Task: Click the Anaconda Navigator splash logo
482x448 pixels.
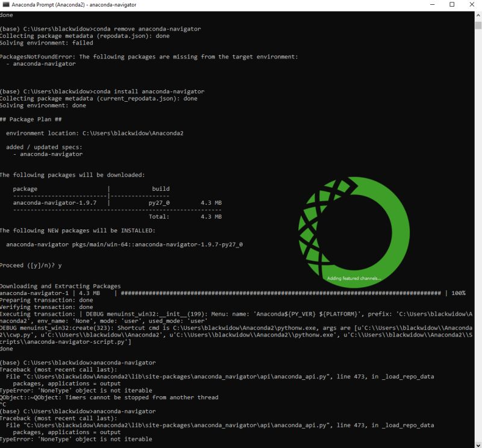Action: coord(354,232)
